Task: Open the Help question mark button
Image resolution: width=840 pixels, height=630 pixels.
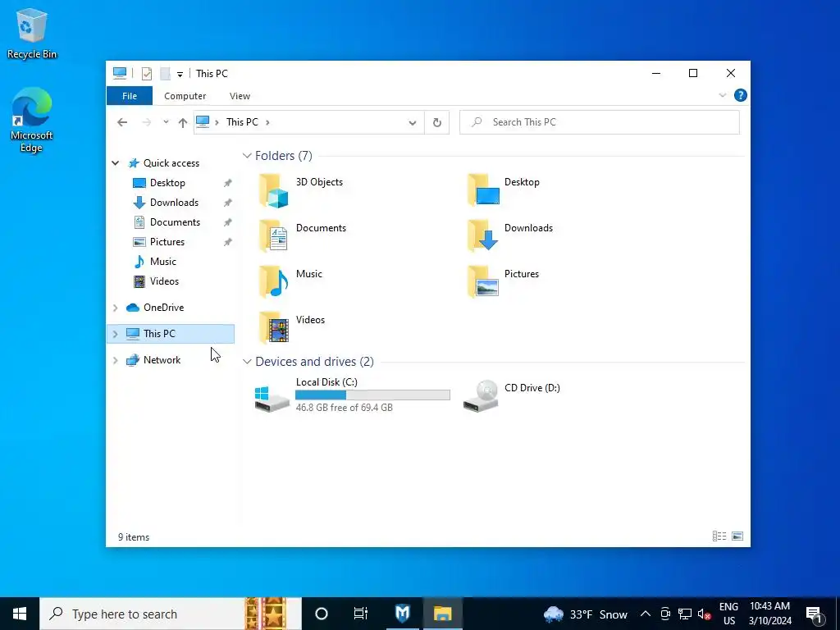Action: coord(741,95)
